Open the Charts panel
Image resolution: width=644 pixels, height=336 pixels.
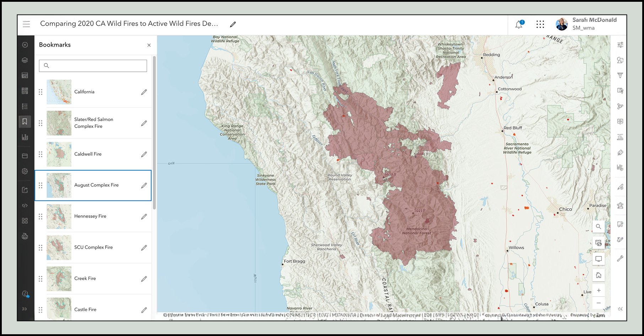click(25, 137)
